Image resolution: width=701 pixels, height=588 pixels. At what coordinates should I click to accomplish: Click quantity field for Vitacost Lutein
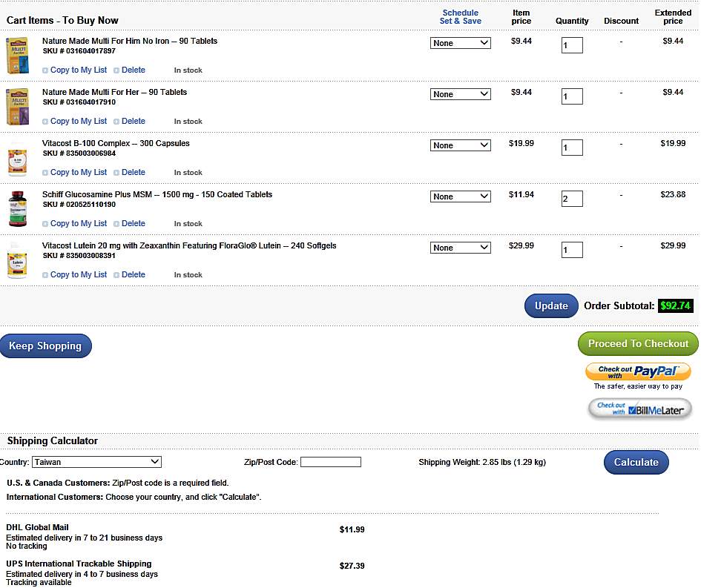point(572,250)
